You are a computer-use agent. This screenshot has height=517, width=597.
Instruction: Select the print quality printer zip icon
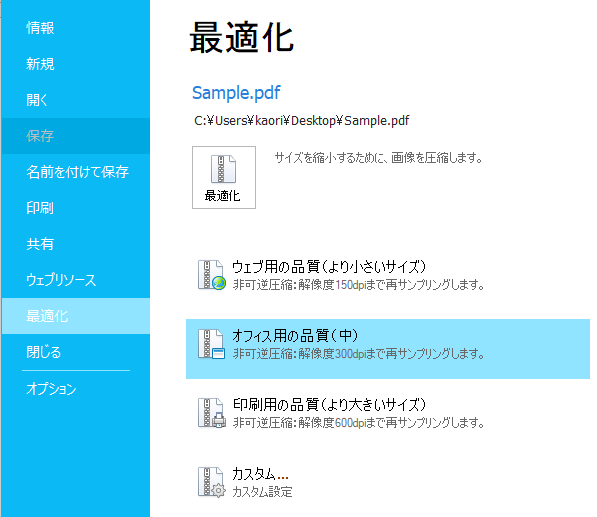point(212,413)
